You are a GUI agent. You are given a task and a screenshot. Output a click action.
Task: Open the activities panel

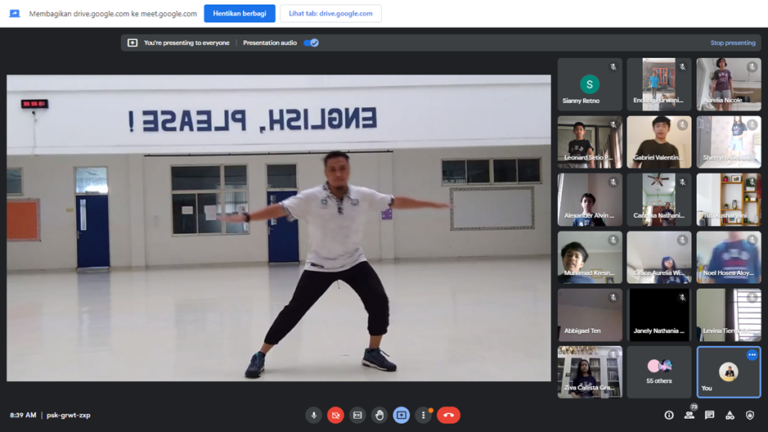(729, 415)
